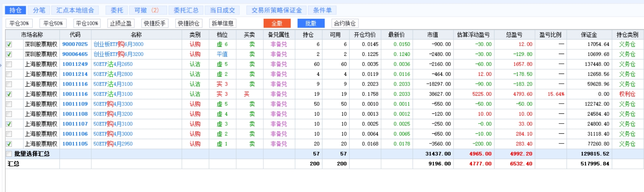Click the 权利仓 position type cell
The height and width of the screenshot is (192, 644).
(627, 94)
